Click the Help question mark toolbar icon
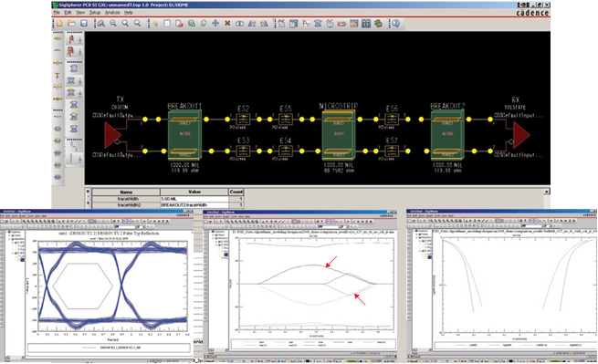 pyautogui.click(x=396, y=24)
